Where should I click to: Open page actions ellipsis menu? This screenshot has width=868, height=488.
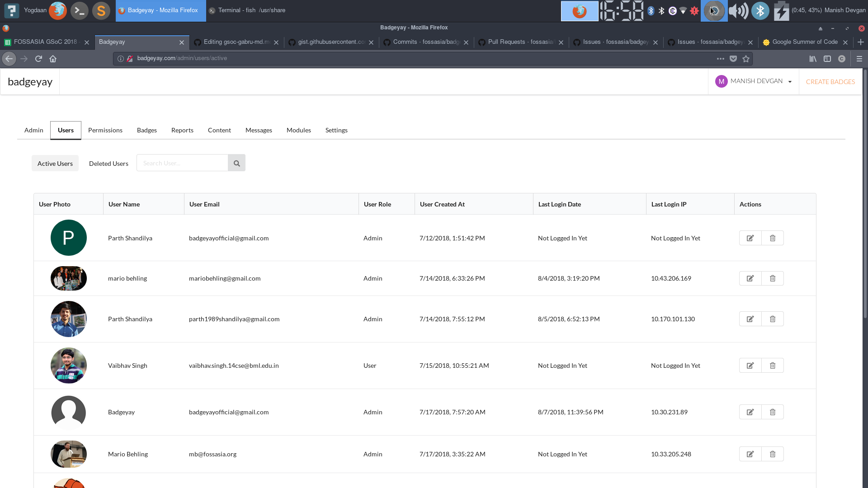coord(721,59)
